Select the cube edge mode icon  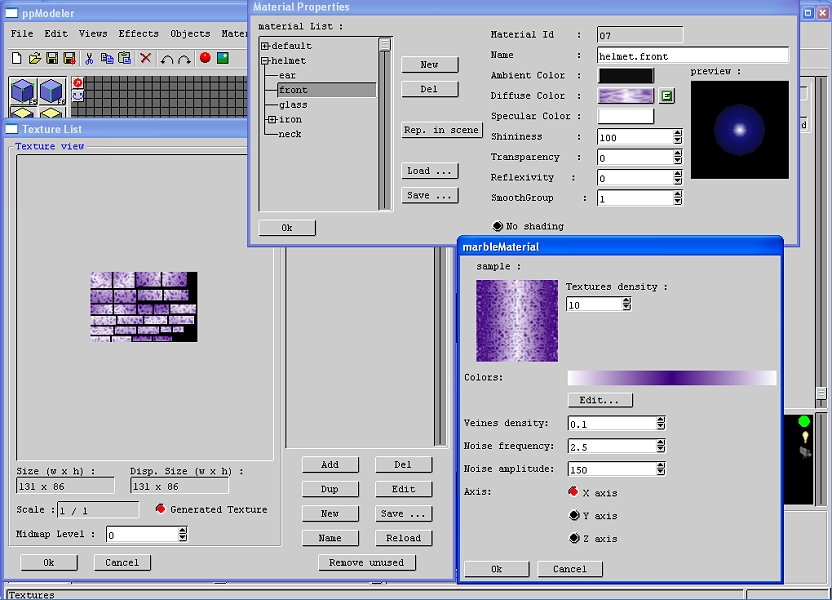(52, 91)
